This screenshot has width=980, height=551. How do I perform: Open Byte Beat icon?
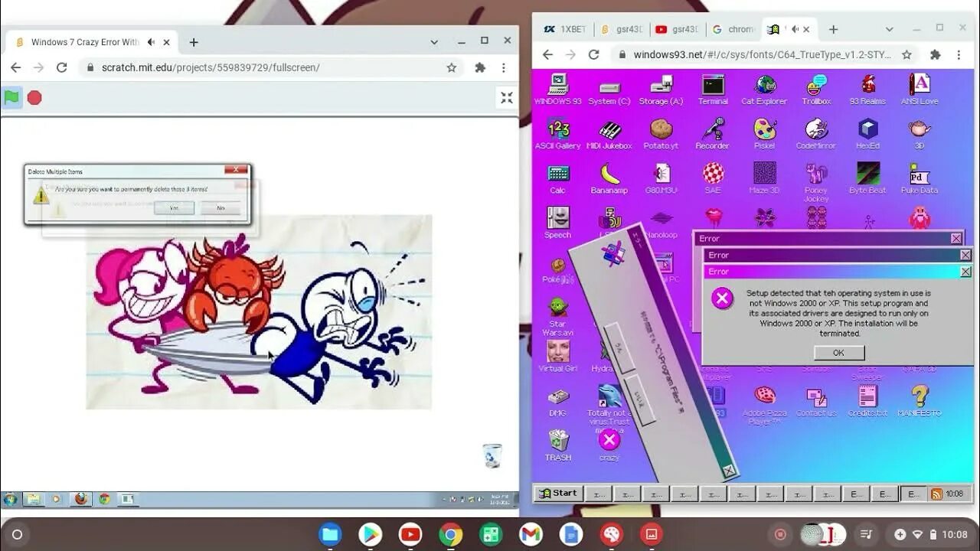[867, 179]
